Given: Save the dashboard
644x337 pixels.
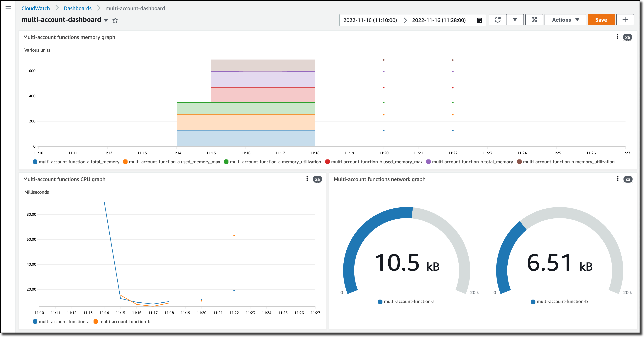Looking at the screenshot, I should pos(601,20).
